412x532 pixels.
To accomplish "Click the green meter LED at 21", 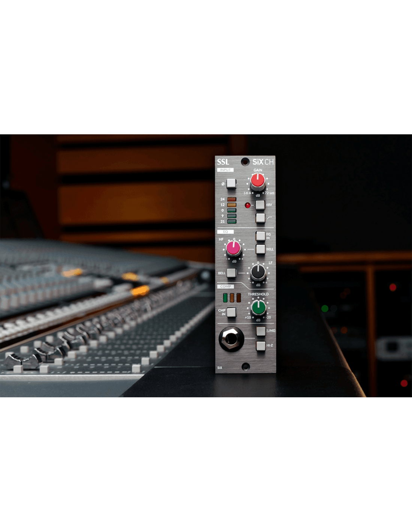I will pos(231,221).
